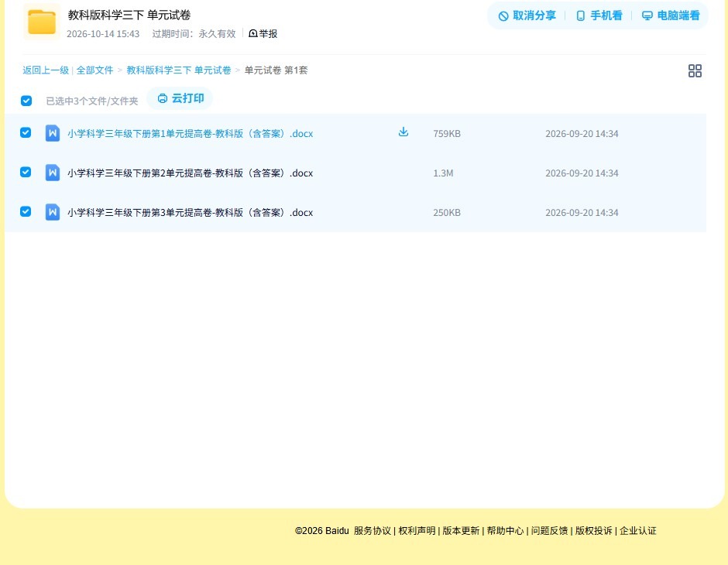Switch to grid view layout icon
Image resolution: width=728 pixels, height=565 pixels.
point(695,70)
